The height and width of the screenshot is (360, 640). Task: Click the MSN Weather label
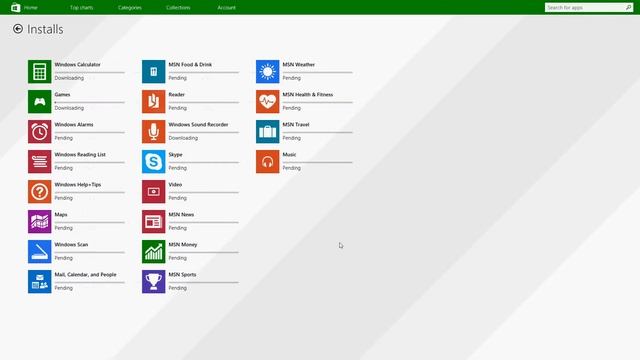pyautogui.click(x=298, y=64)
